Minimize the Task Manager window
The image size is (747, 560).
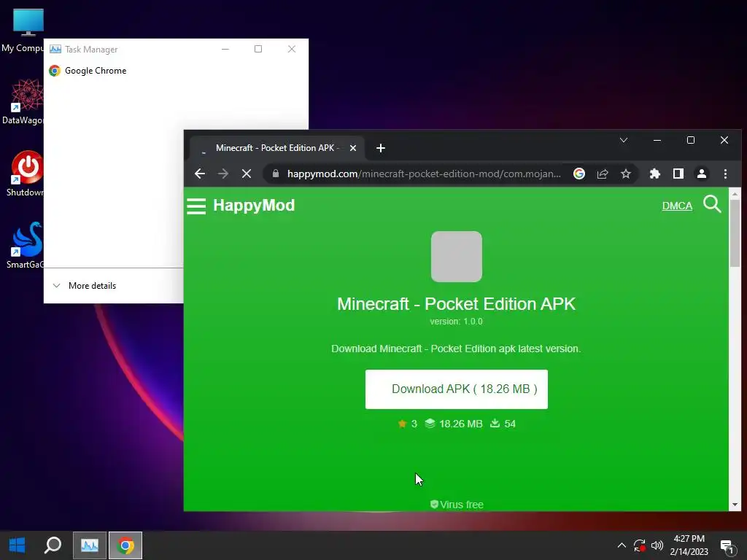[225, 49]
